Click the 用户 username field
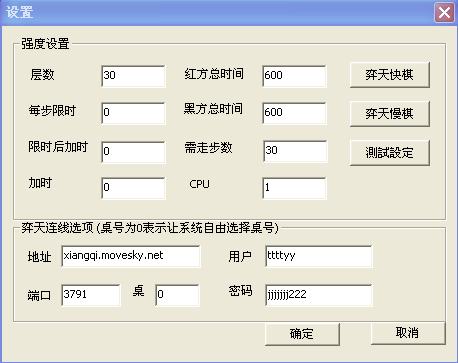Viewport: 458px width, 363px height. (319, 256)
